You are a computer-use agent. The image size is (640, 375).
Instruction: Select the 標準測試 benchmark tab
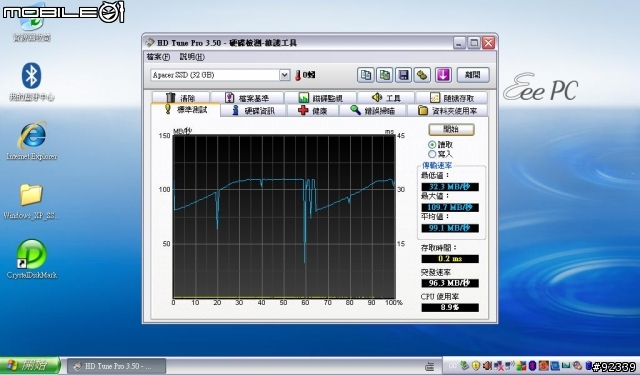pos(186,110)
